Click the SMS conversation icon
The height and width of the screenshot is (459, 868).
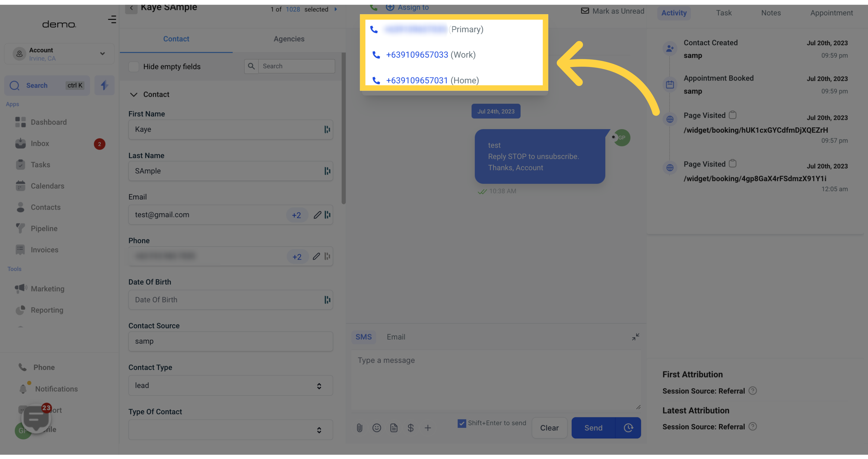pyautogui.click(x=363, y=337)
